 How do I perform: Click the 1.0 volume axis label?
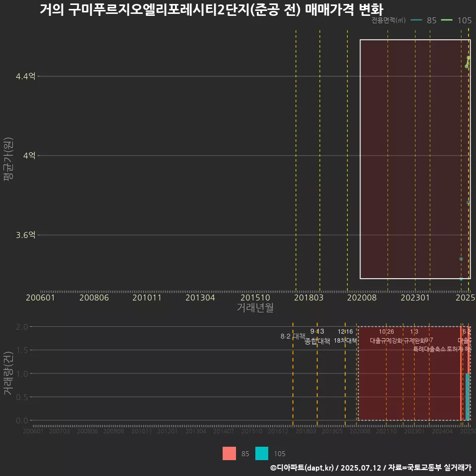click(x=22, y=374)
